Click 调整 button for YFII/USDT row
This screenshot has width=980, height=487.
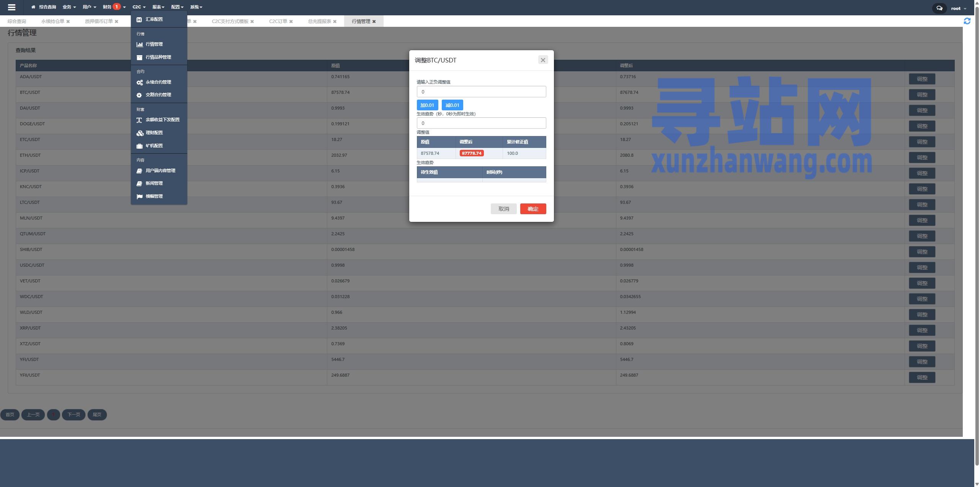click(x=922, y=377)
